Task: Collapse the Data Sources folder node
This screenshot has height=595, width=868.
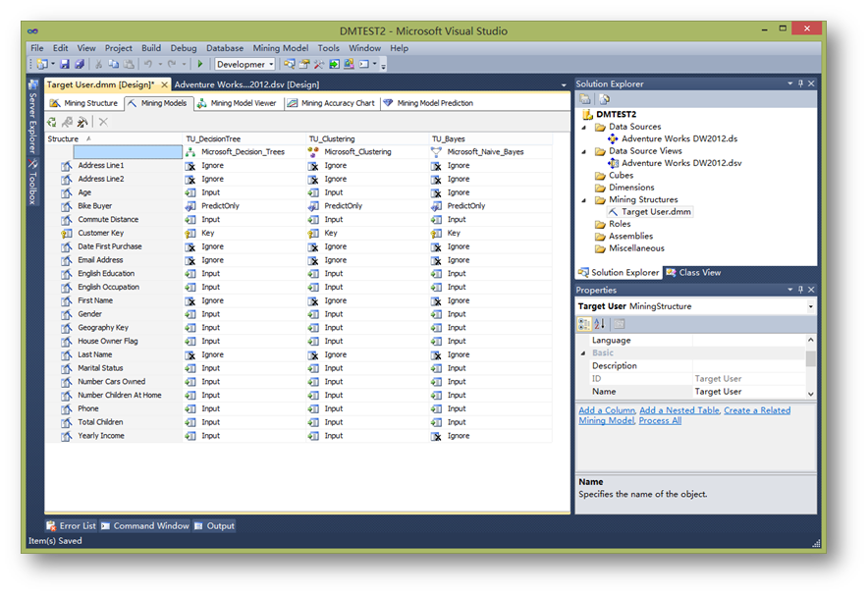Action: tap(586, 127)
